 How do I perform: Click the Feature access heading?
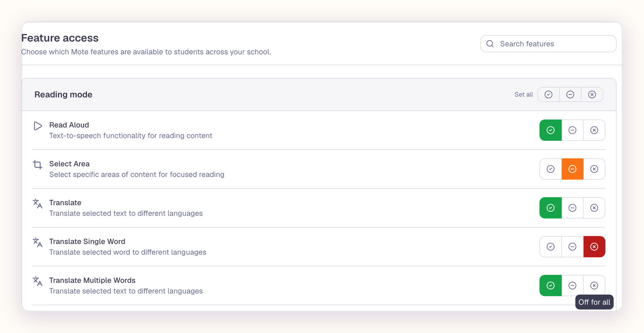tap(60, 38)
